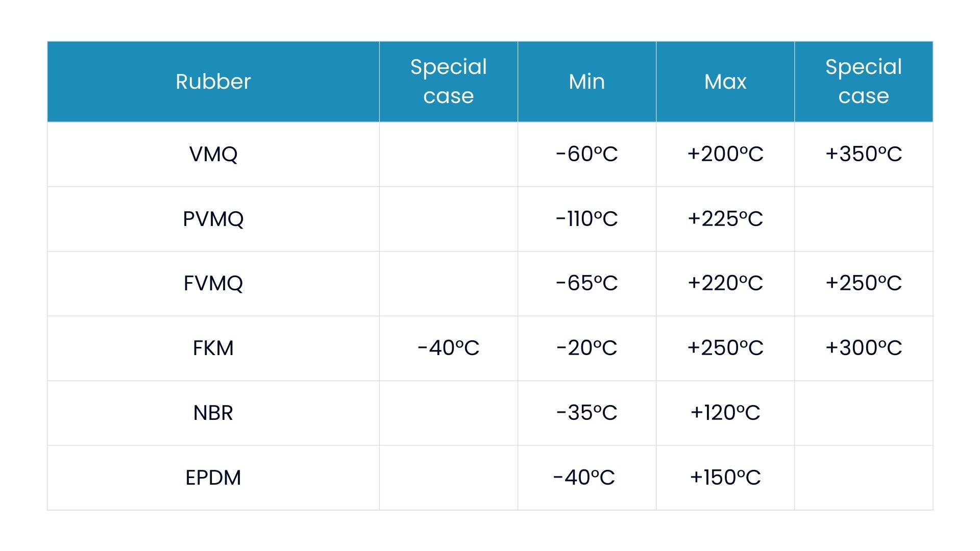The width and height of the screenshot is (980, 551).
Task: Click the FKM rubber cell
Action: coord(213,348)
